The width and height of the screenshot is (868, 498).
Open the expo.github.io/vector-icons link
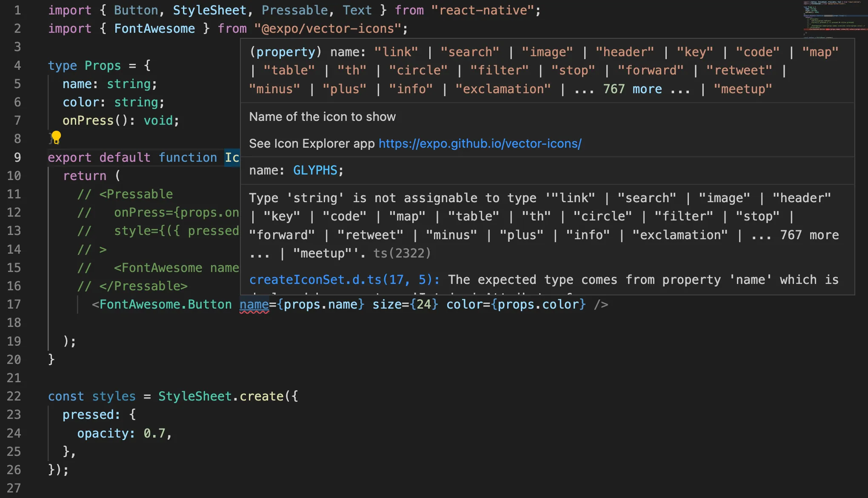tap(480, 143)
